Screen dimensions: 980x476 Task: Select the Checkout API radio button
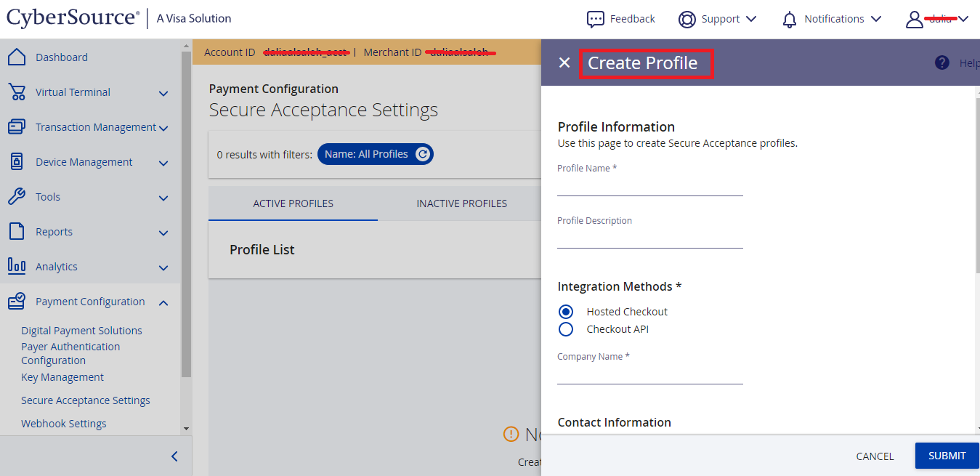coord(566,329)
